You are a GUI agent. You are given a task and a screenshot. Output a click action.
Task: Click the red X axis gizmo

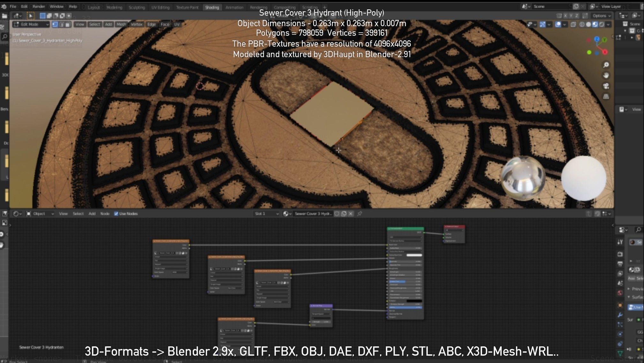tap(604, 52)
